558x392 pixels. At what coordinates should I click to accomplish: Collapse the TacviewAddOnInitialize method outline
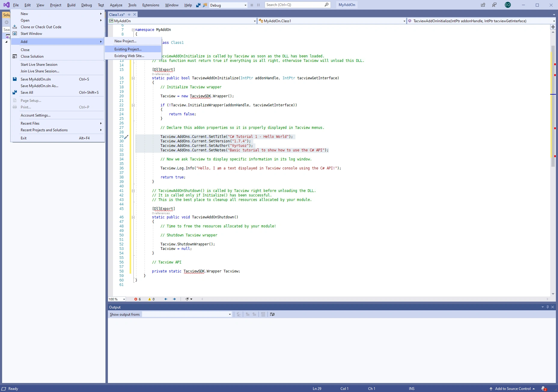pos(133,78)
